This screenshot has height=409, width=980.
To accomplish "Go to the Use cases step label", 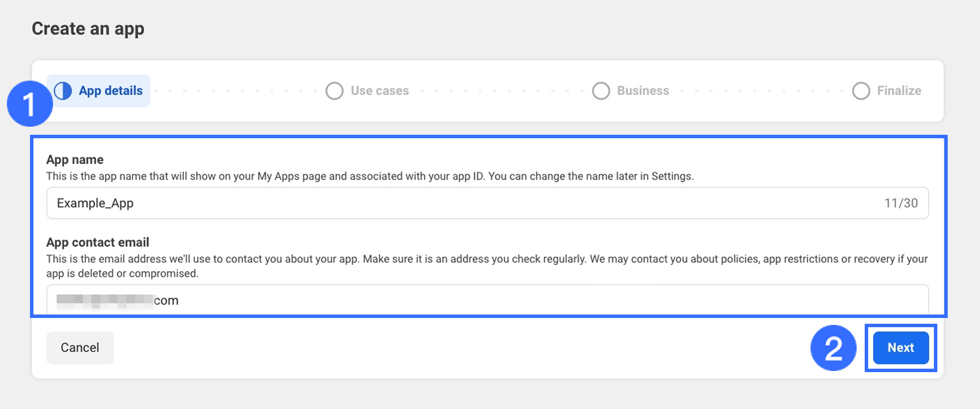I will pyautogui.click(x=379, y=91).
